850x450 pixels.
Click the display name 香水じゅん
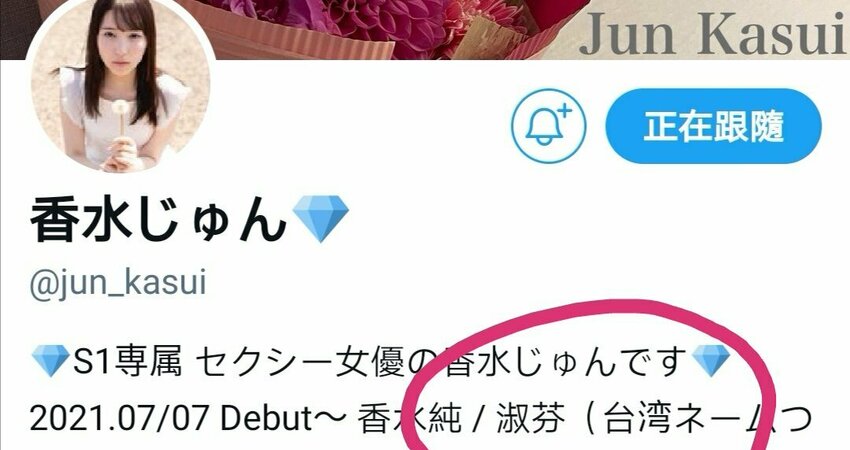(x=158, y=218)
